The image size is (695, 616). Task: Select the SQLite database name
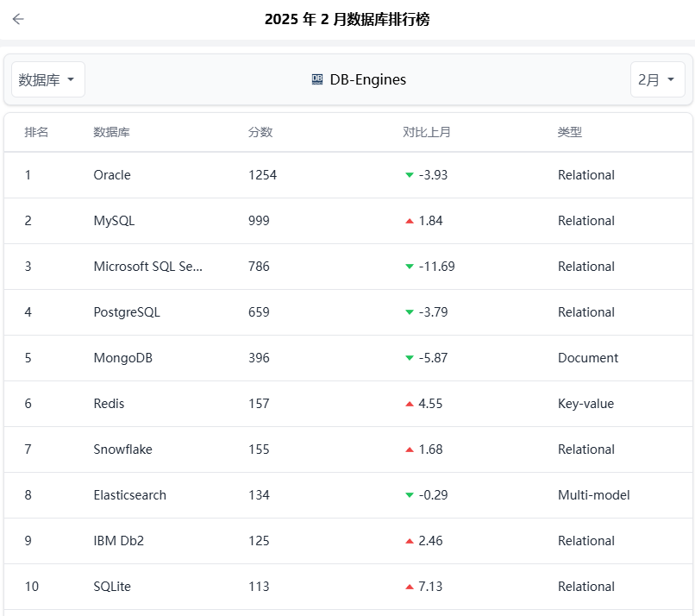pyautogui.click(x=112, y=587)
